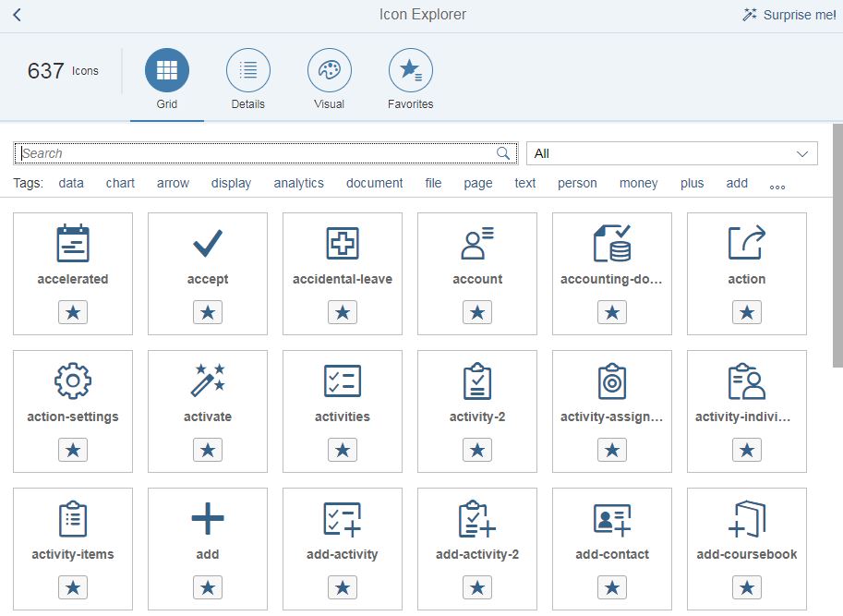Filter icons by the chart tag
Viewport: 843px width, 616px height.
pos(120,183)
